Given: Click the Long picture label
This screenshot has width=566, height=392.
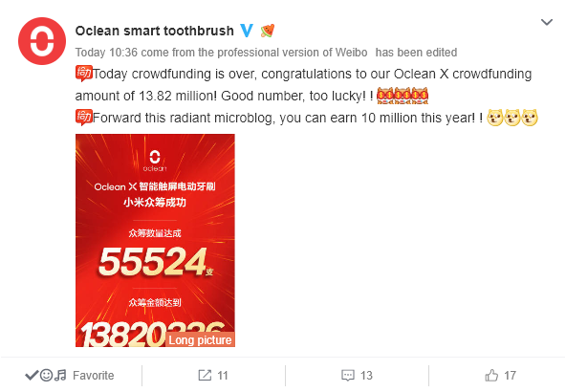Looking at the screenshot, I should point(201,340).
